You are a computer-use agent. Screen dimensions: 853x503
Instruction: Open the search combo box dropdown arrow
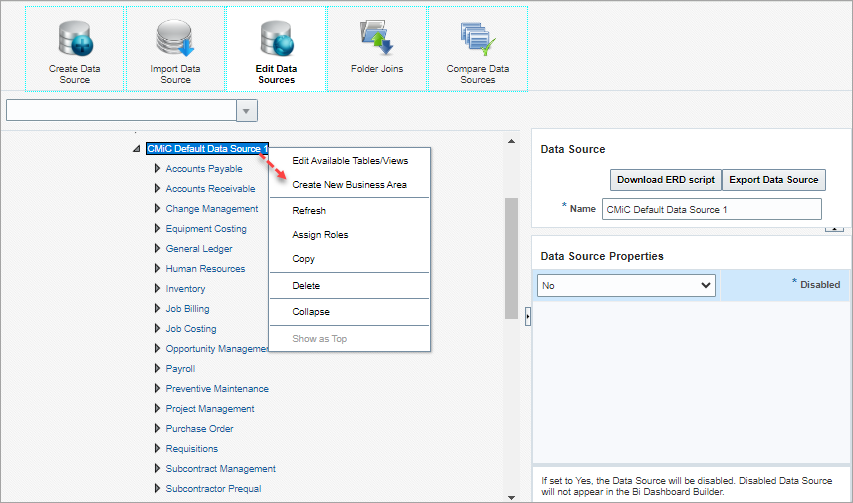pyautogui.click(x=247, y=110)
